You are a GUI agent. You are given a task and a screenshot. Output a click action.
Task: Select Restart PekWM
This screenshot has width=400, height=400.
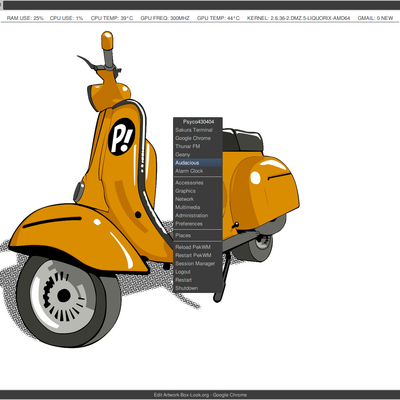tap(198, 255)
